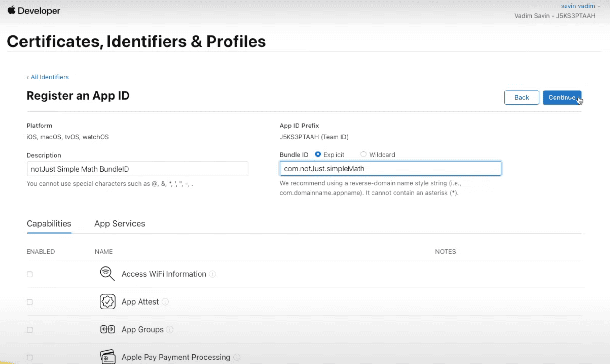Open info tooltip next to App Attest

(x=165, y=302)
